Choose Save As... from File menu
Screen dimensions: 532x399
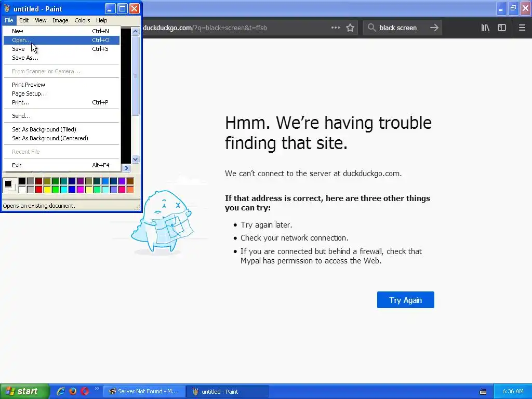[x=61, y=58]
